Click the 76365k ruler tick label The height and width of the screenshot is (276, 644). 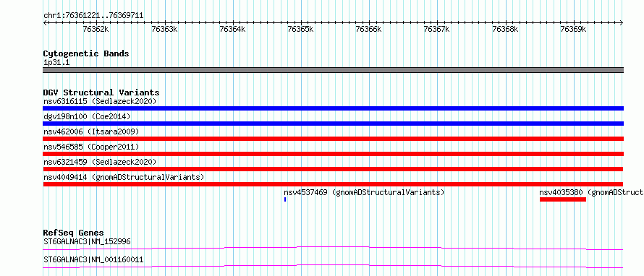point(300,29)
